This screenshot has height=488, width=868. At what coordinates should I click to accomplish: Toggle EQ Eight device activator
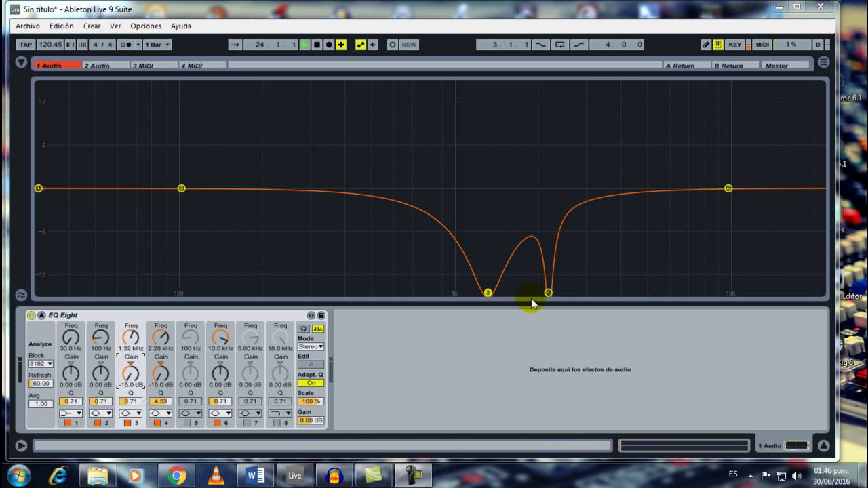pyautogui.click(x=31, y=315)
